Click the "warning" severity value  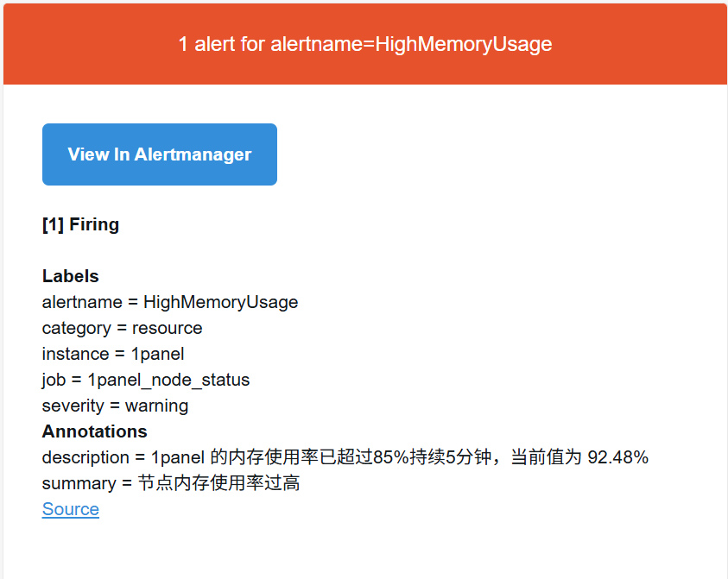click(156, 406)
